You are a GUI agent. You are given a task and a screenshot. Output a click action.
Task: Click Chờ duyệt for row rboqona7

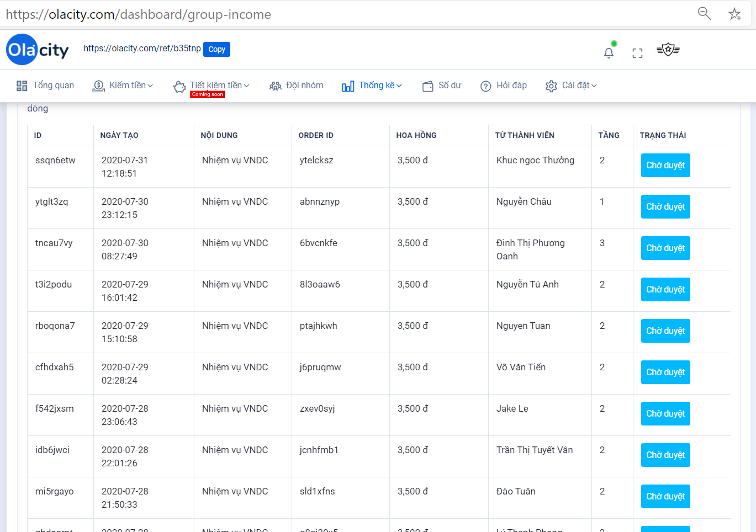click(665, 331)
